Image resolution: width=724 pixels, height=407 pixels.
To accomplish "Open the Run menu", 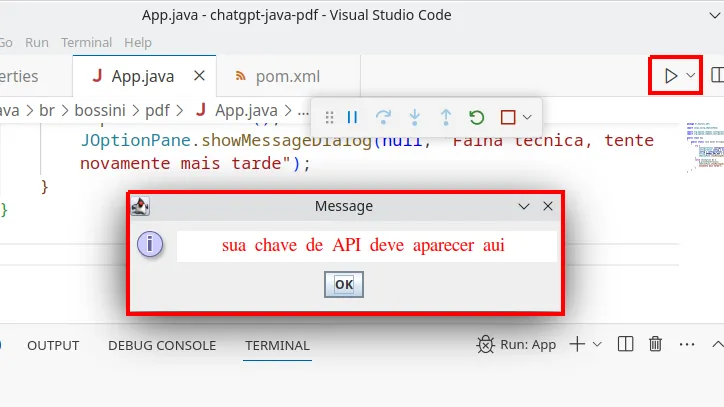I will click(37, 43).
